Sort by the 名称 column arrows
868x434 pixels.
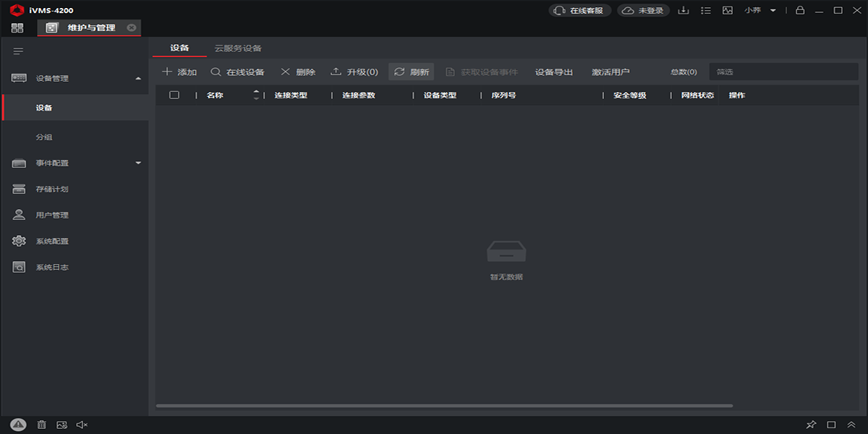coord(256,95)
